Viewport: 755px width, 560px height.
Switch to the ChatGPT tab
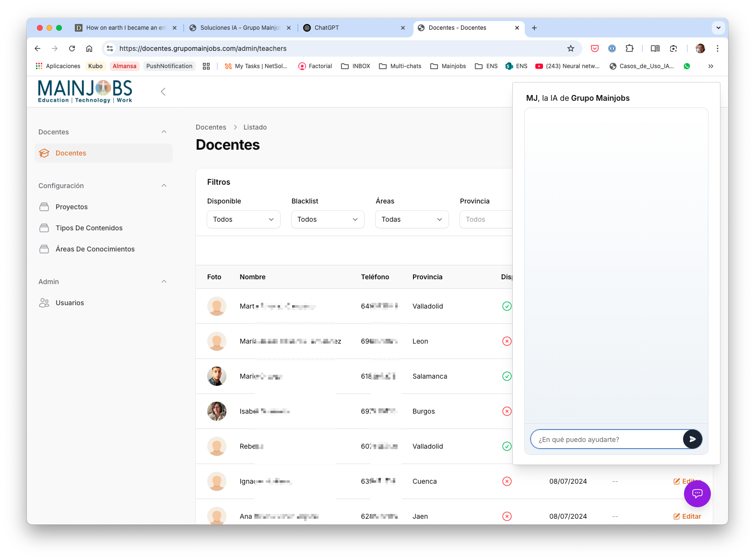click(354, 28)
